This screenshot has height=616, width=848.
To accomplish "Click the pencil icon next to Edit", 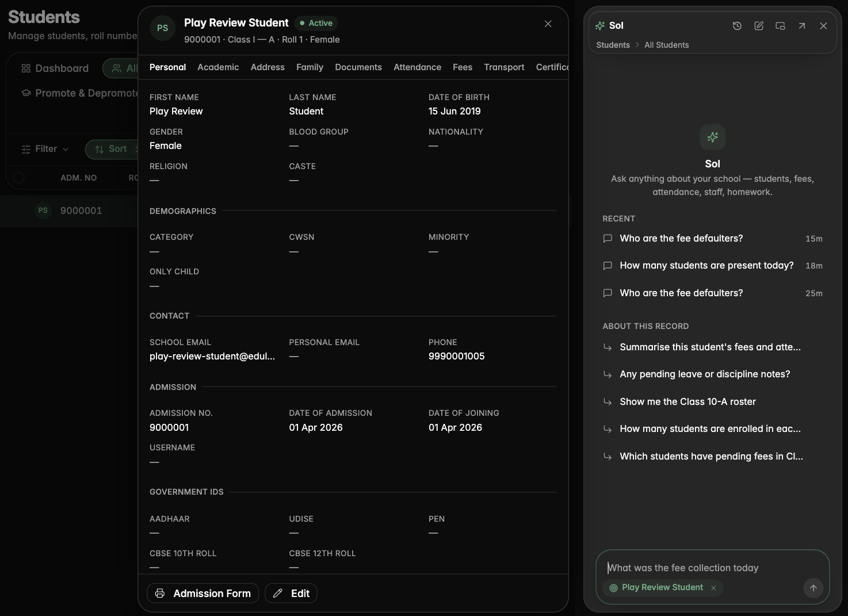I will point(278,593).
